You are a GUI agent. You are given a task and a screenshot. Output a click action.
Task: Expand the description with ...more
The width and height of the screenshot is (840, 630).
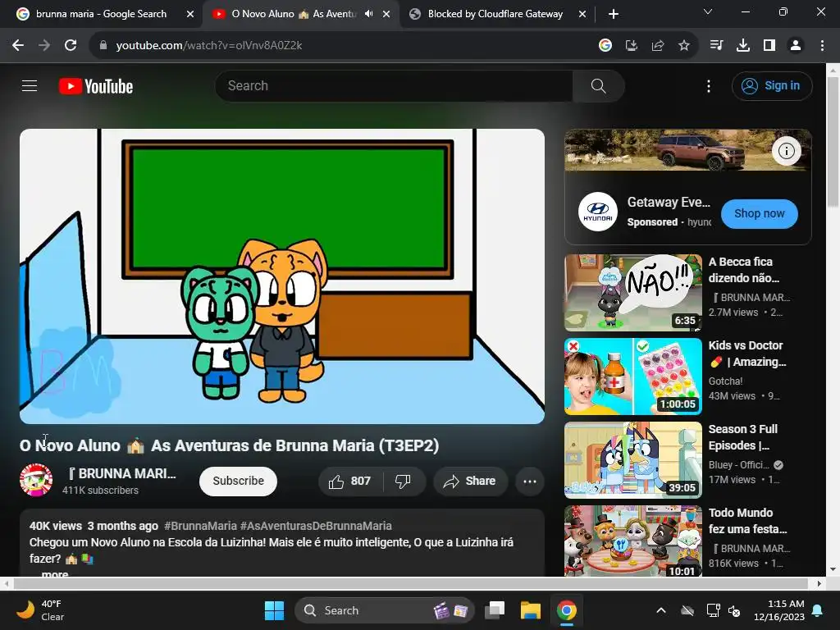[55, 573]
